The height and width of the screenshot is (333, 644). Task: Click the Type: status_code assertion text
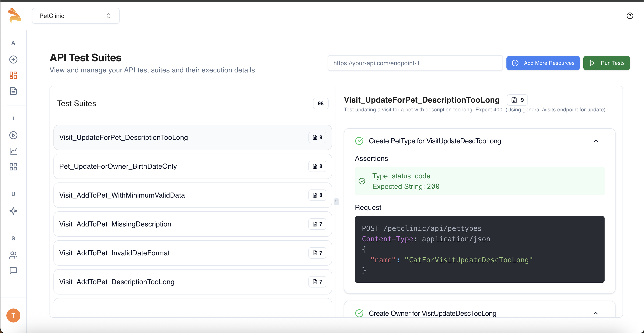tap(401, 176)
